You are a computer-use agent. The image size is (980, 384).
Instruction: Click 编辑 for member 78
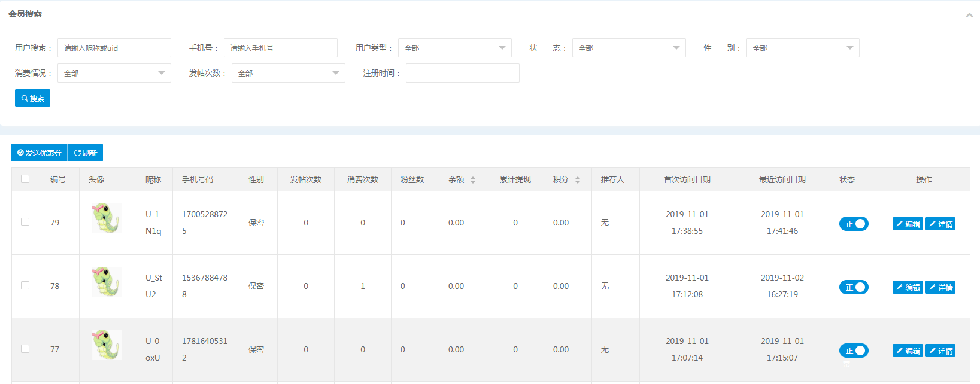coord(908,287)
